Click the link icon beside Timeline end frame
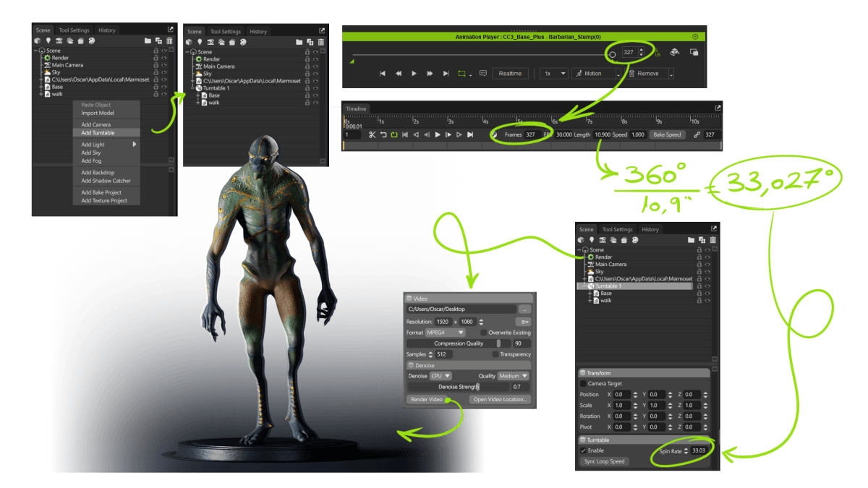This screenshot has height=488, width=868. click(697, 134)
